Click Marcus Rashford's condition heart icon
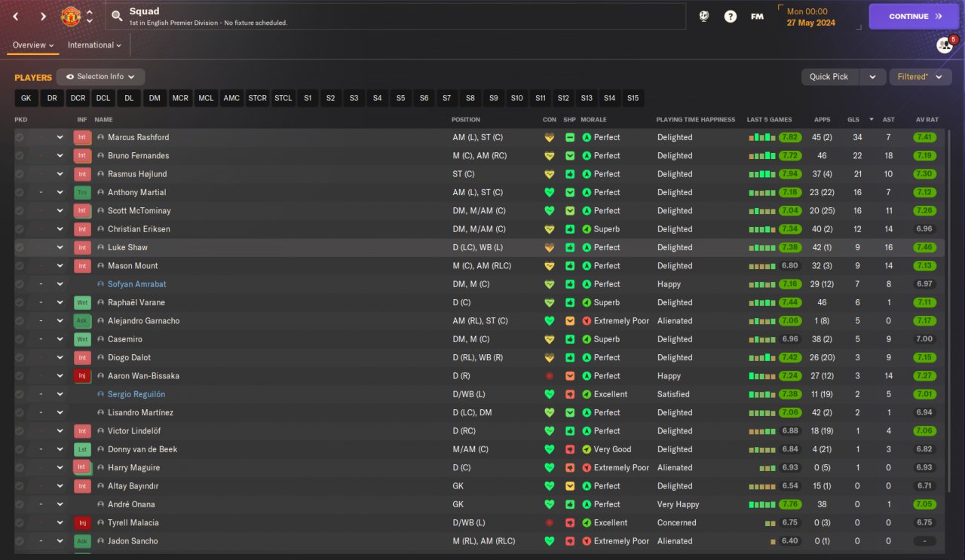 coord(549,137)
